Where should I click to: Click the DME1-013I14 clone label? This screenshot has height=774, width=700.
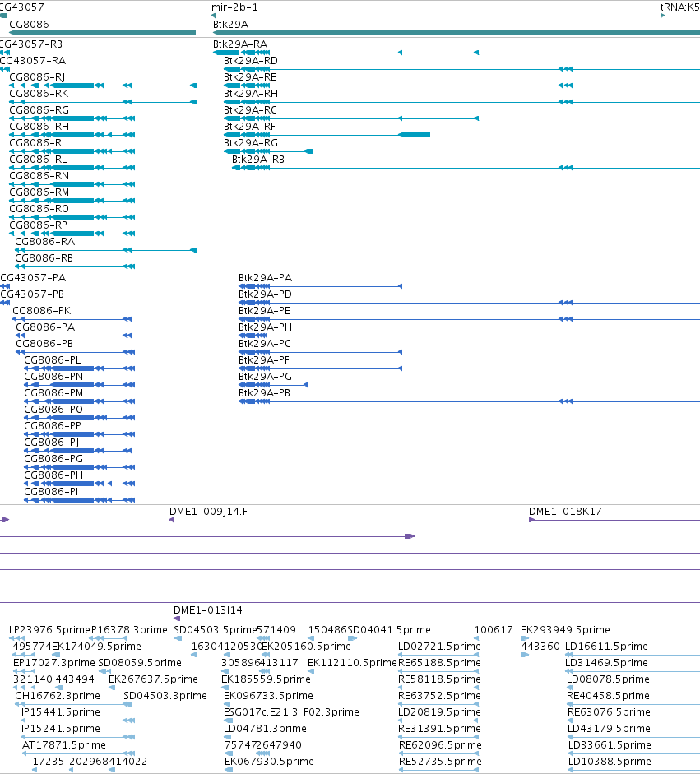pos(208,610)
